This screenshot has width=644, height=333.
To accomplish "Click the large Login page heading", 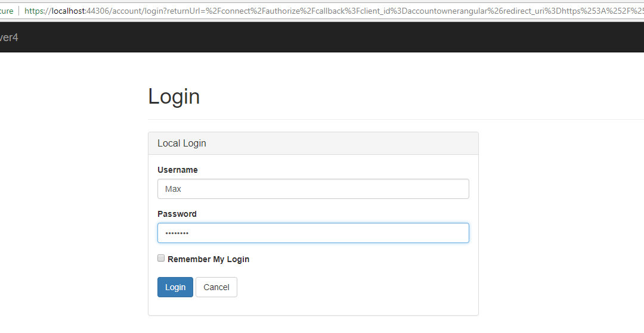I will (x=174, y=97).
